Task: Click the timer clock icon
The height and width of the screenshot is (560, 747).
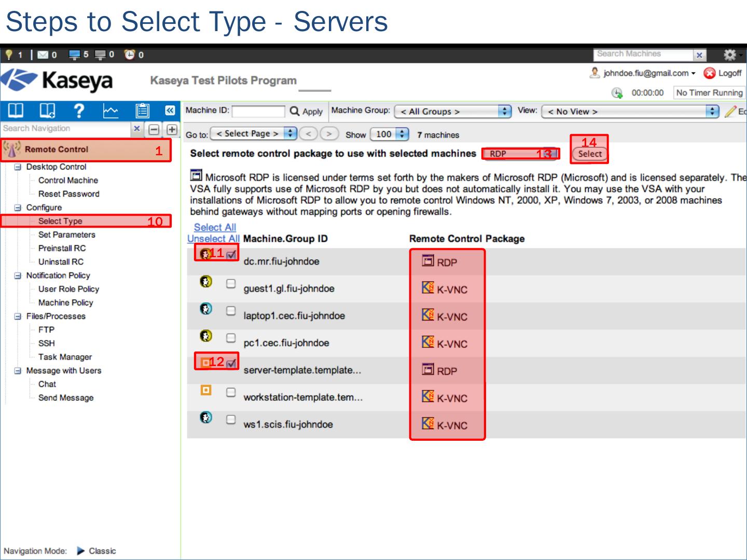Action: point(617,93)
